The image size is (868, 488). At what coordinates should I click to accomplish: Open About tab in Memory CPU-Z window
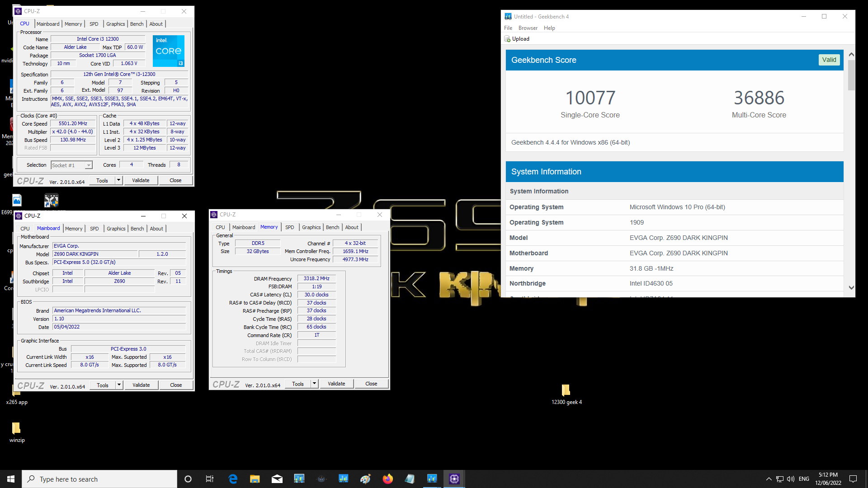352,227
